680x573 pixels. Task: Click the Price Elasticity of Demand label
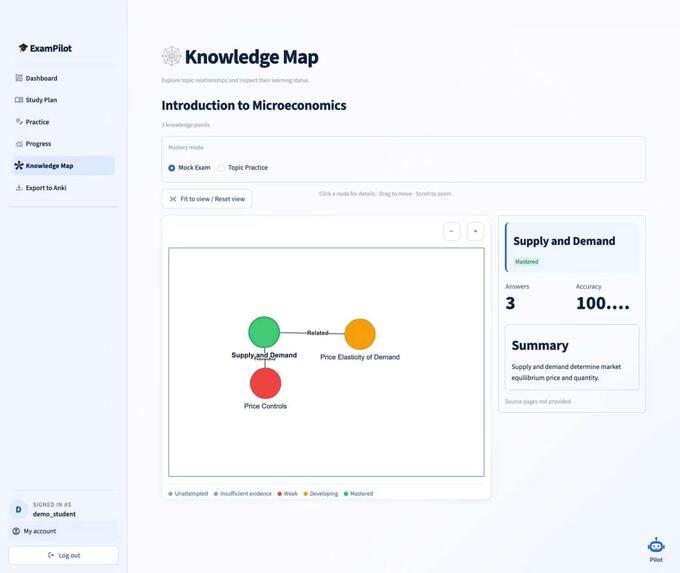coord(360,357)
